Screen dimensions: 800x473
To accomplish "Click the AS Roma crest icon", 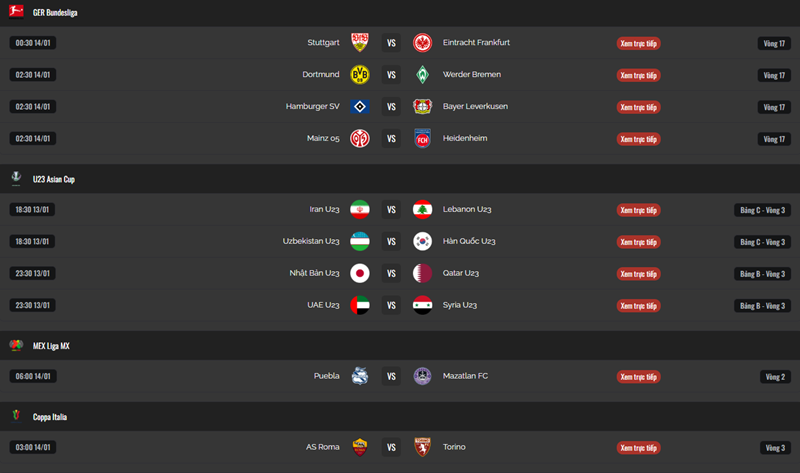I will (360, 447).
